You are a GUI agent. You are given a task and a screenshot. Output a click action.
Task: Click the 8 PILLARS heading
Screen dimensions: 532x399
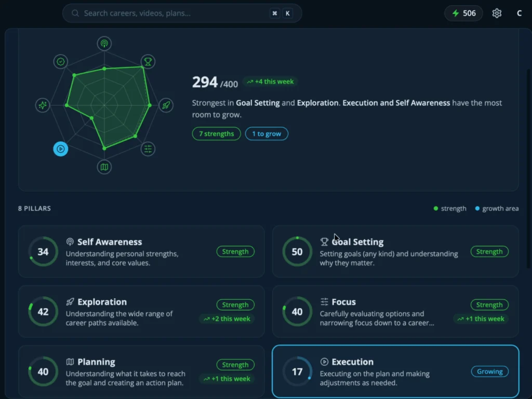click(x=34, y=208)
